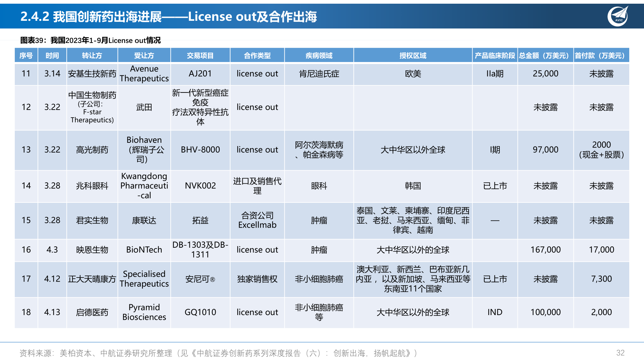The height and width of the screenshot is (362, 644).
Task: Select the 'Kwangdong Pharmaceuti-cal' cell
Action: tap(144, 186)
